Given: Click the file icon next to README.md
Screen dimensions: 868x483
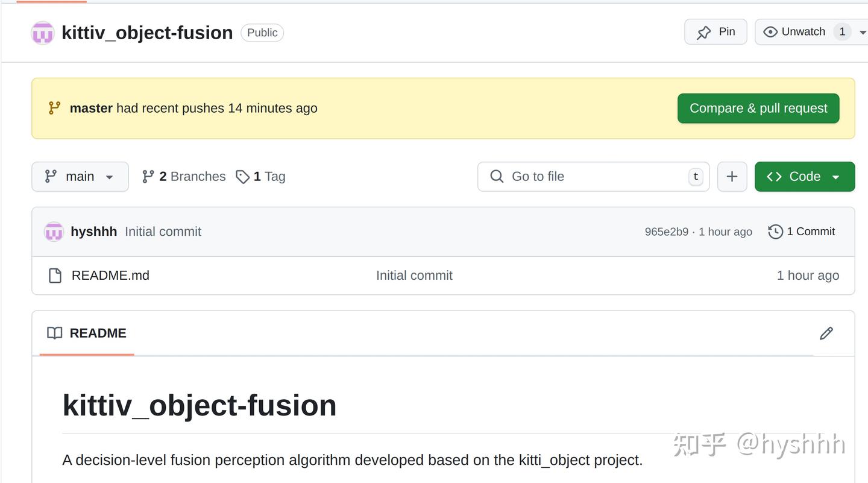Looking at the screenshot, I should point(55,275).
